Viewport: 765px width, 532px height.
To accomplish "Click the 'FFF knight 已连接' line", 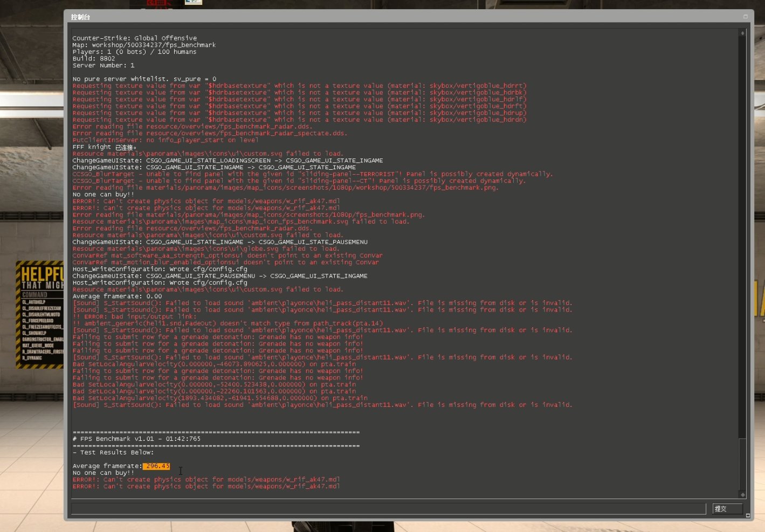I will [x=105, y=147].
